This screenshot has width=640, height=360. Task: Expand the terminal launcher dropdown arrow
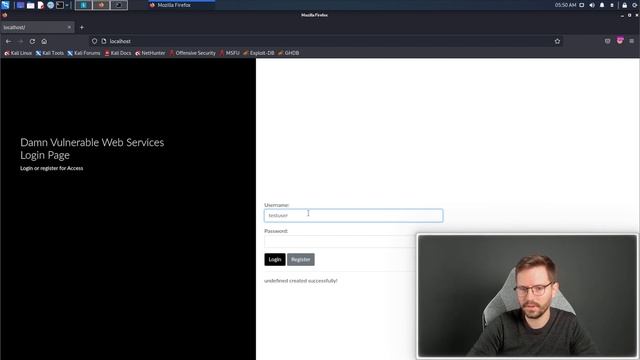[x=67, y=5]
